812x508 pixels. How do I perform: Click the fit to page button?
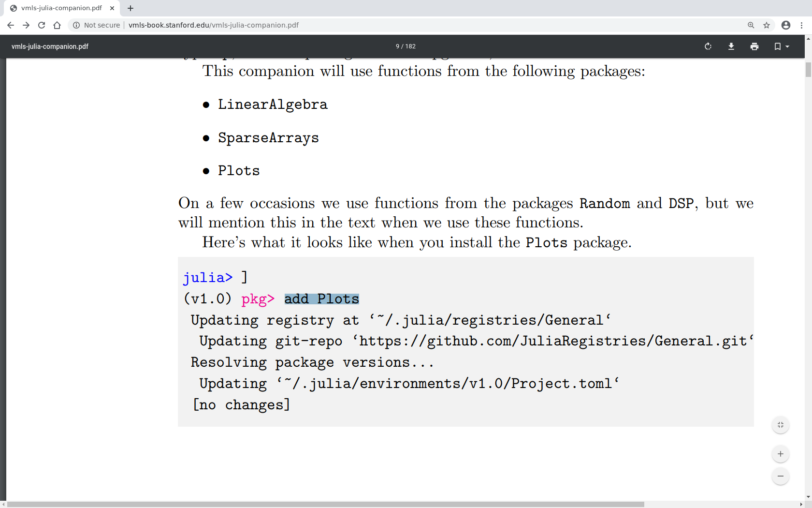click(781, 425)
